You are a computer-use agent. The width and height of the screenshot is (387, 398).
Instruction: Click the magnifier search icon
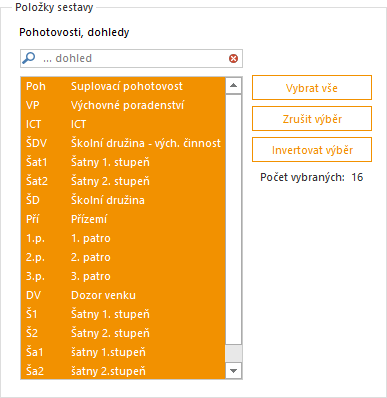[x=29, y=58]
